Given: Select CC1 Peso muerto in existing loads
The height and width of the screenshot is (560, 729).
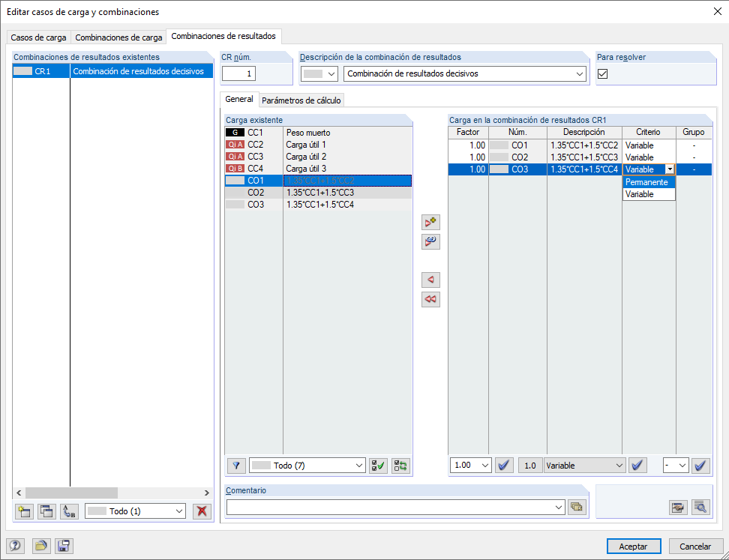Looking at the screenshot, I should tap(318, 133).
